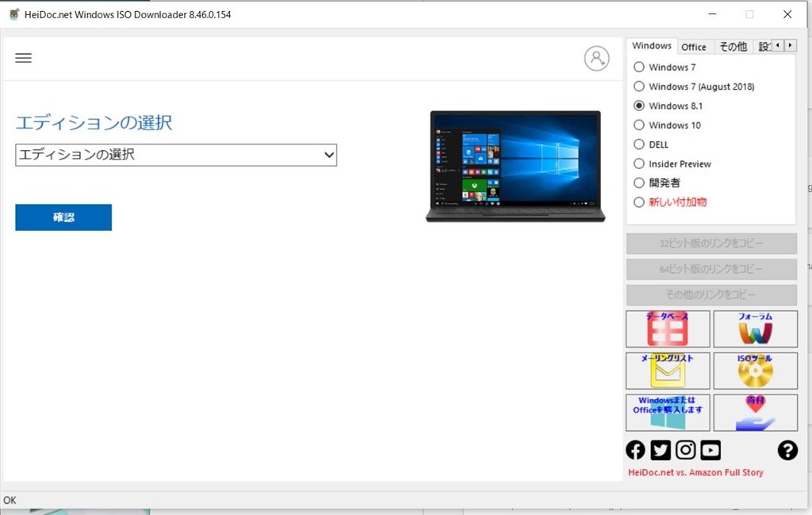Select the DELL radio button
The image size is (812, 515).
click(639, 144)
